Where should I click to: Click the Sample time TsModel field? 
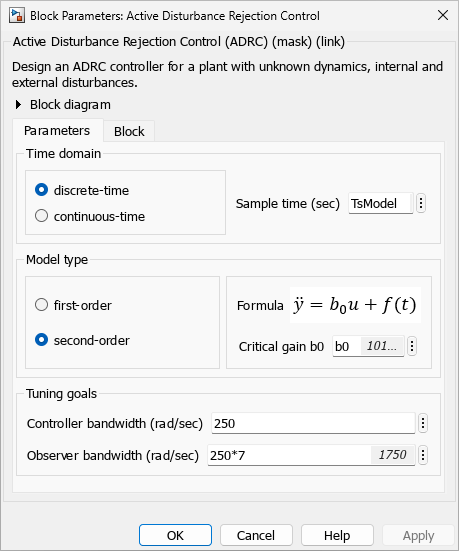[381, 203]
